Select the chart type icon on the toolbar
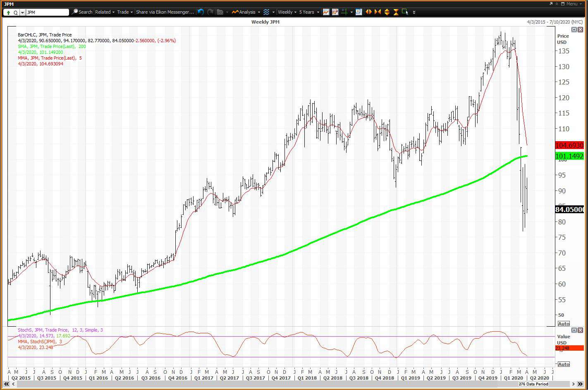The height and width of the screenshot is (390, 588). (325, 12)
